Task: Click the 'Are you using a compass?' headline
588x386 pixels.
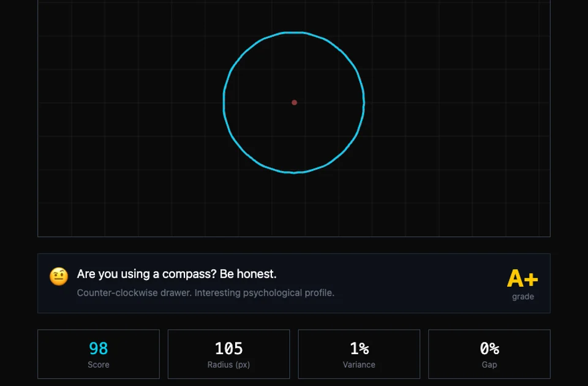Action: tap(176, 274)
